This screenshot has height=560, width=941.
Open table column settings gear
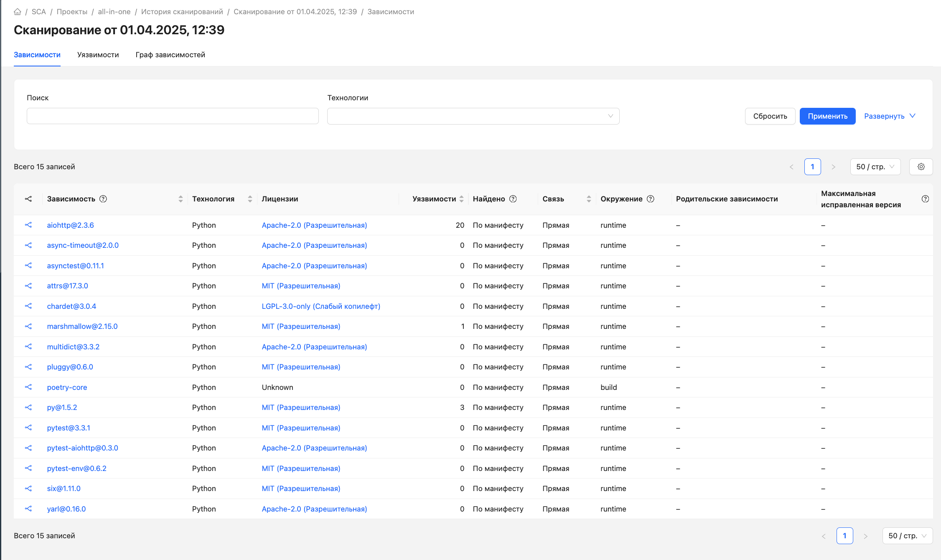(x=921, y=167)
